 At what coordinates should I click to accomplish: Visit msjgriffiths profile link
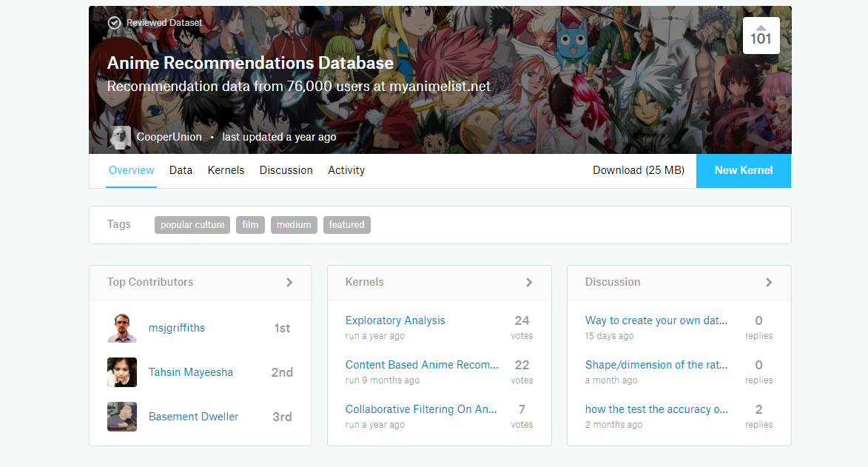[x=177, y=328]
